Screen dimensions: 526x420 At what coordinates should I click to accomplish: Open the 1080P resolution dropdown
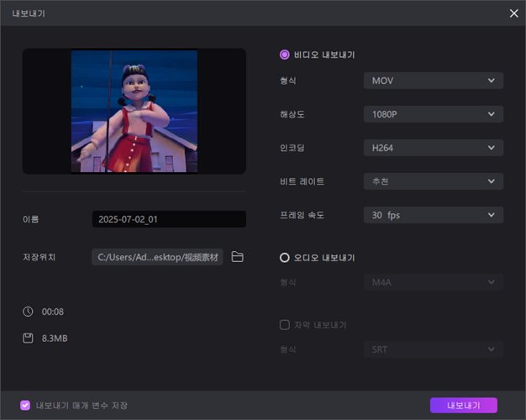tap(434, 114)
